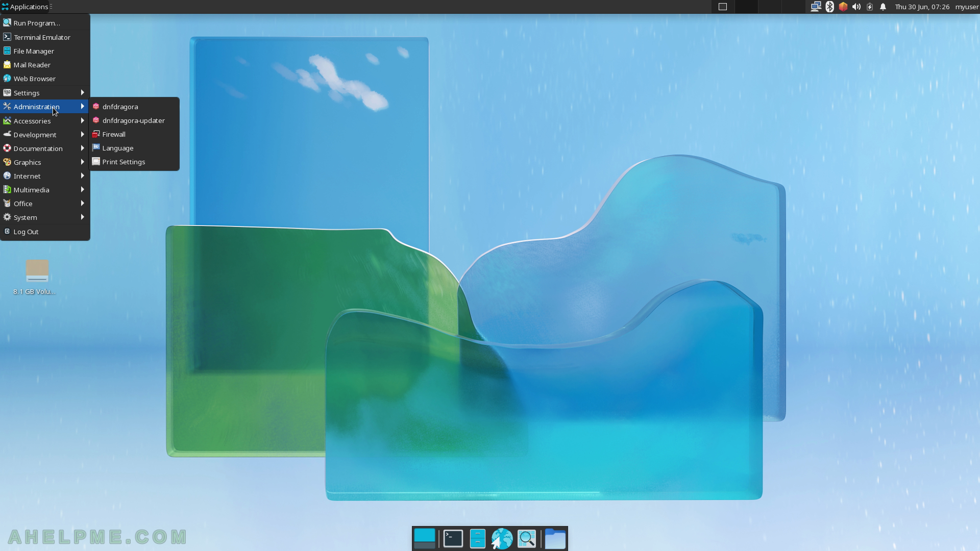This screenshot has width=980, height=551.
Task: Expand the Internet submenu
Action: coord(45,176)
